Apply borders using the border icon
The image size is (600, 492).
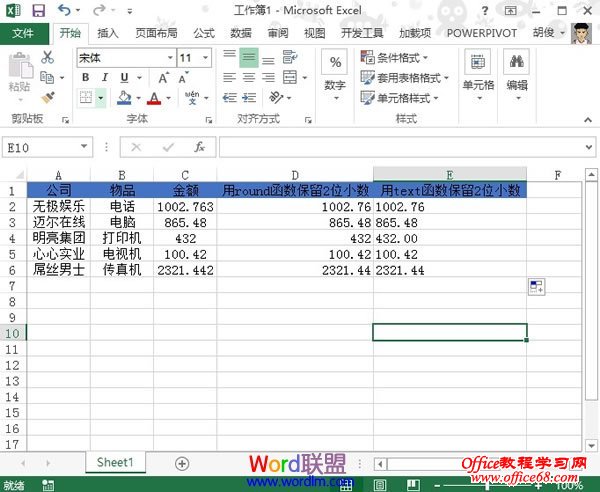[x=86, y=98]
